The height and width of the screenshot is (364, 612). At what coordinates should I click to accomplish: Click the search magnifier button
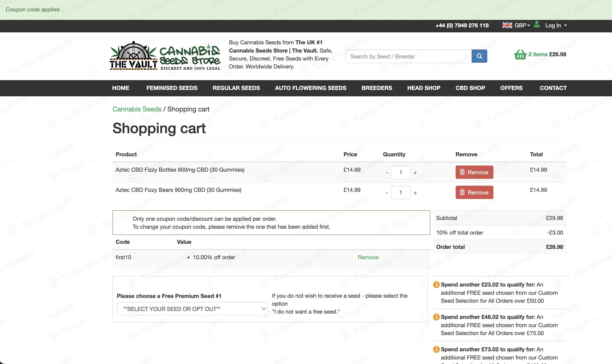pyautogui.click(x=479, y=56)
